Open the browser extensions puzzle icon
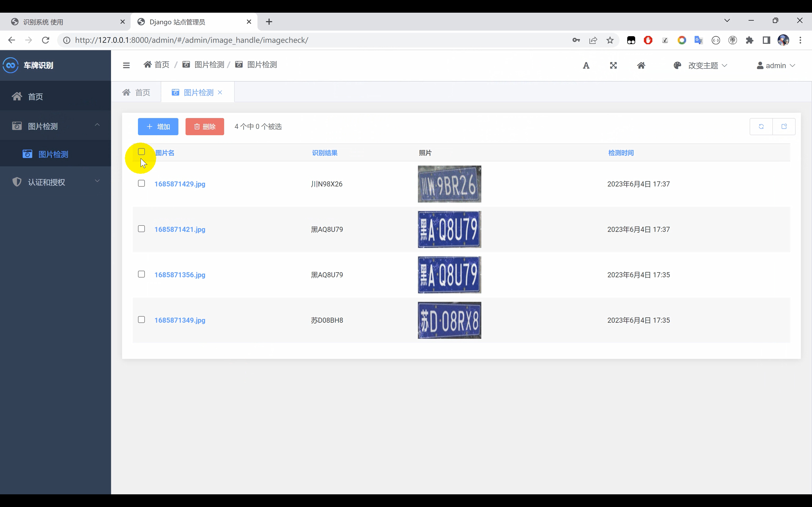 pos(749,40)
